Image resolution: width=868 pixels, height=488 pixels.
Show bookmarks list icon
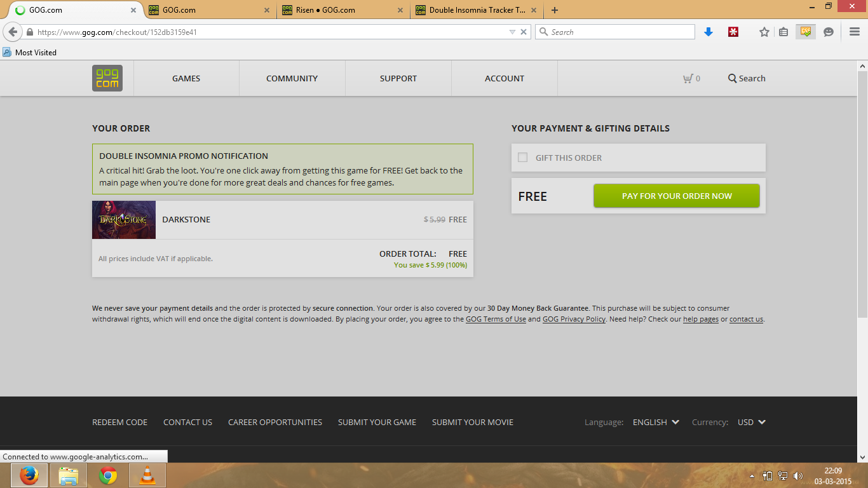click(783, 32)
